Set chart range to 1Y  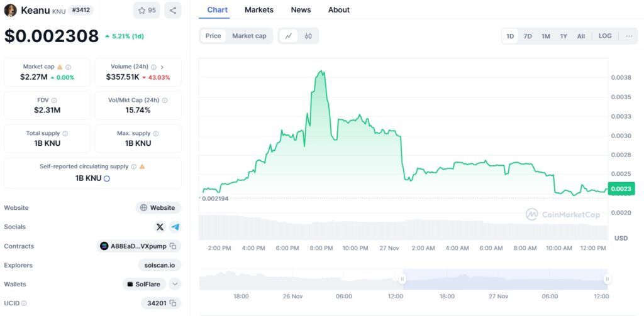[x=563, y=36]
